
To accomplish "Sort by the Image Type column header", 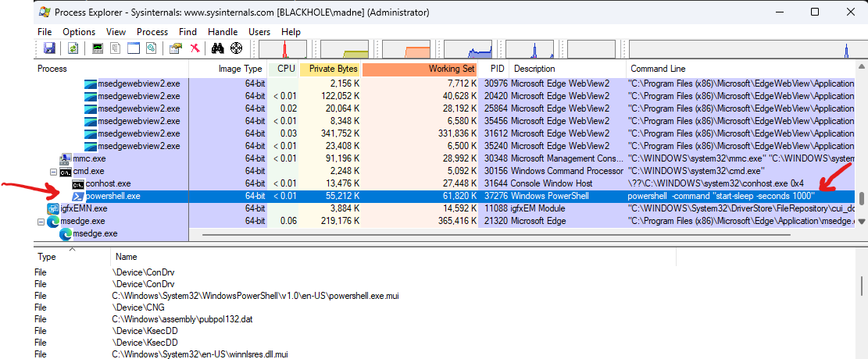I will 228,69.
